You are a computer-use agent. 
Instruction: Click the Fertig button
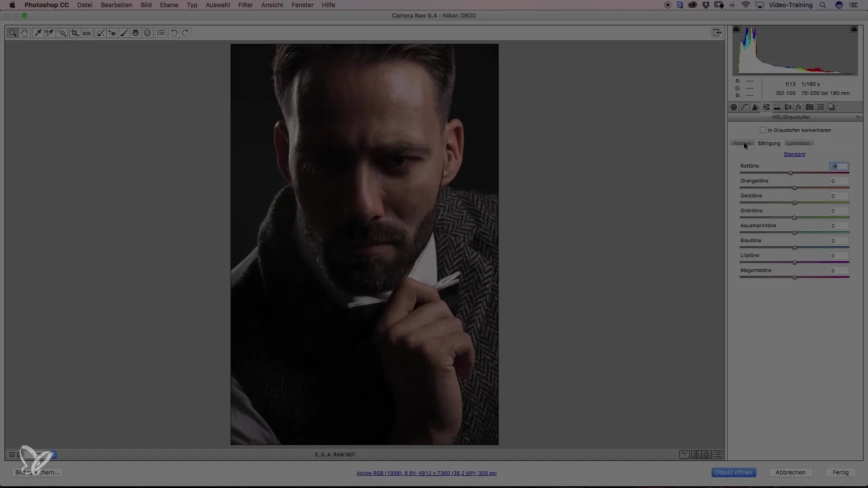[x=840, y=473]
